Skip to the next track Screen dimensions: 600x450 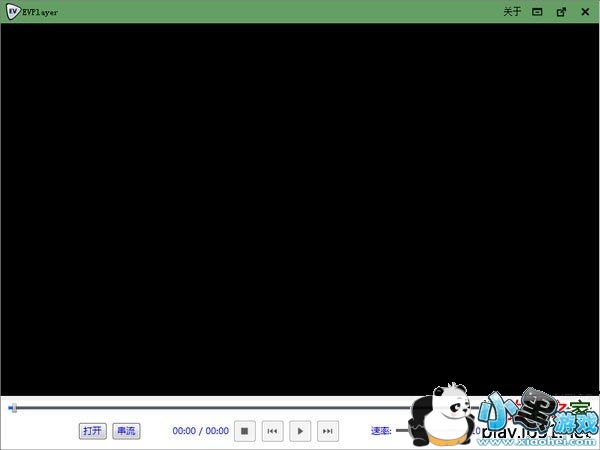point(328,431)
